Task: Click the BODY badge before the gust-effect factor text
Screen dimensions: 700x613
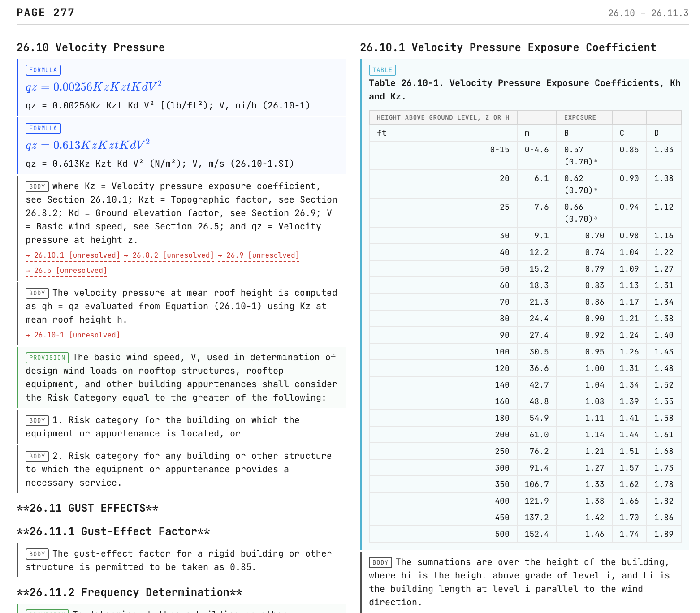Action: coord(37,554)
